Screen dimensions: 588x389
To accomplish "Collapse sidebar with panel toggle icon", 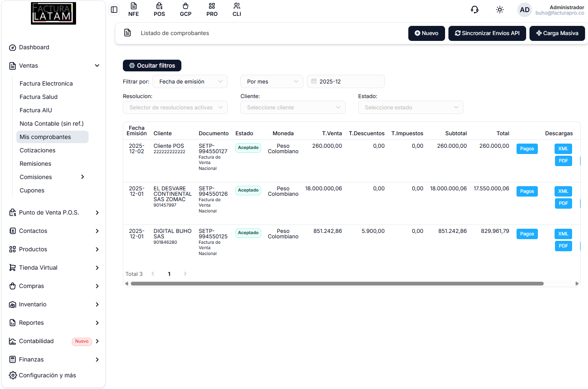I will pos(114,10).
